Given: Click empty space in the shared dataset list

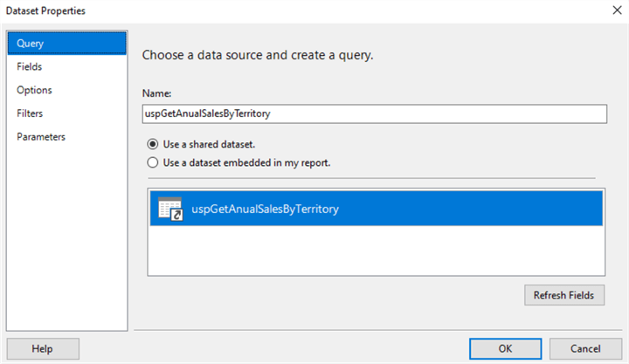Looking at the screenshot, I should (376, 251).
